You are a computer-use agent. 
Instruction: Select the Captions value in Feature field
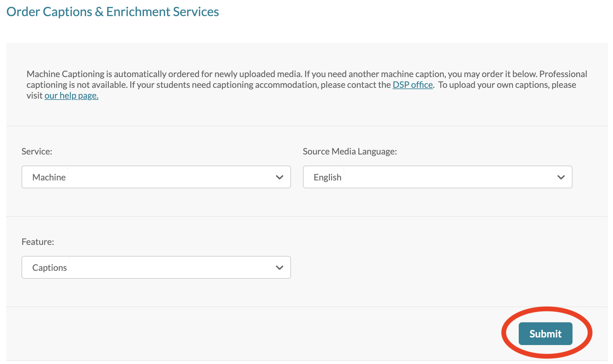point(49,267)
